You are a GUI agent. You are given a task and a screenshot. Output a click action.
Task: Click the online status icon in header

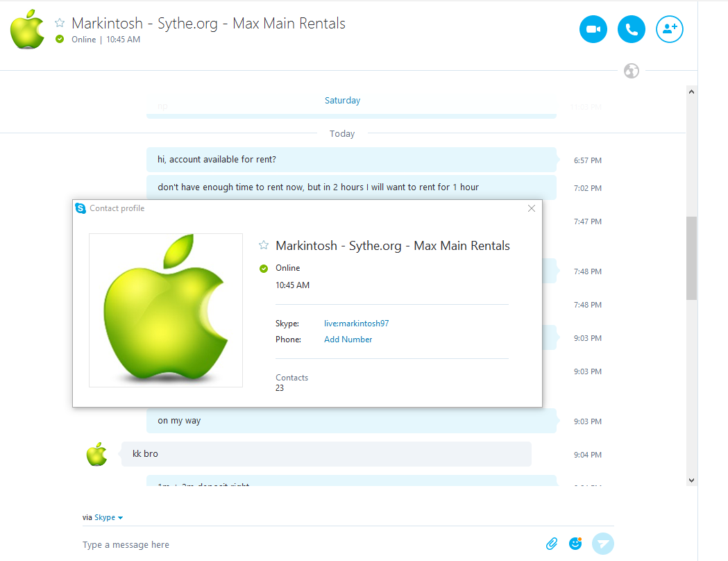(60, 40)
